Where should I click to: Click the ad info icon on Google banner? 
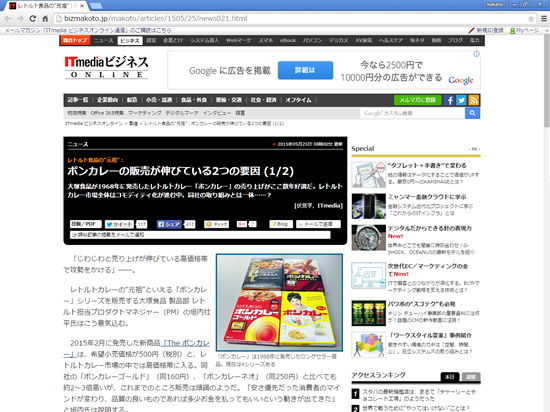point(476,54)
